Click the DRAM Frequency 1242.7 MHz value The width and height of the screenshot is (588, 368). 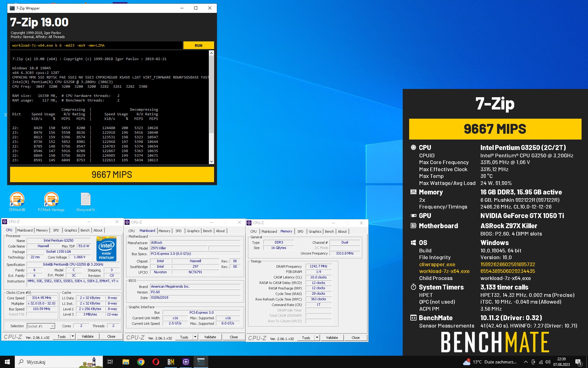click(318, 266)
